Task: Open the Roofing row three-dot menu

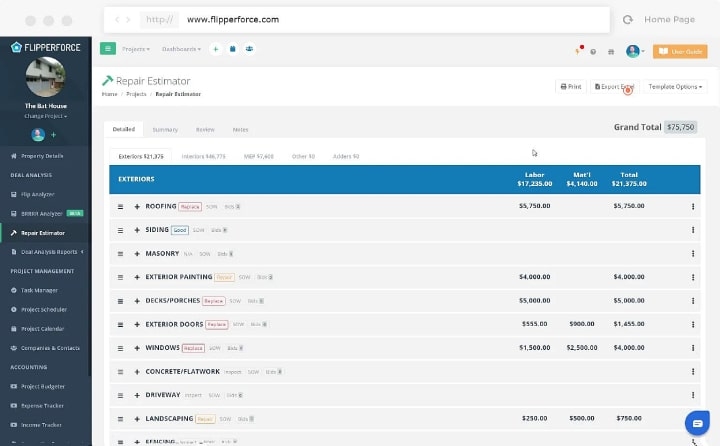Action: pyautogui.click(x=693, y=207)
